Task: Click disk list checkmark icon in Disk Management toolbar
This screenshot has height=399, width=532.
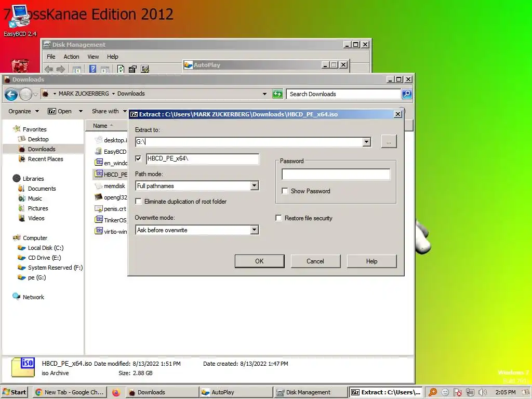Action: pyautogui.click(x=145, y=69)
